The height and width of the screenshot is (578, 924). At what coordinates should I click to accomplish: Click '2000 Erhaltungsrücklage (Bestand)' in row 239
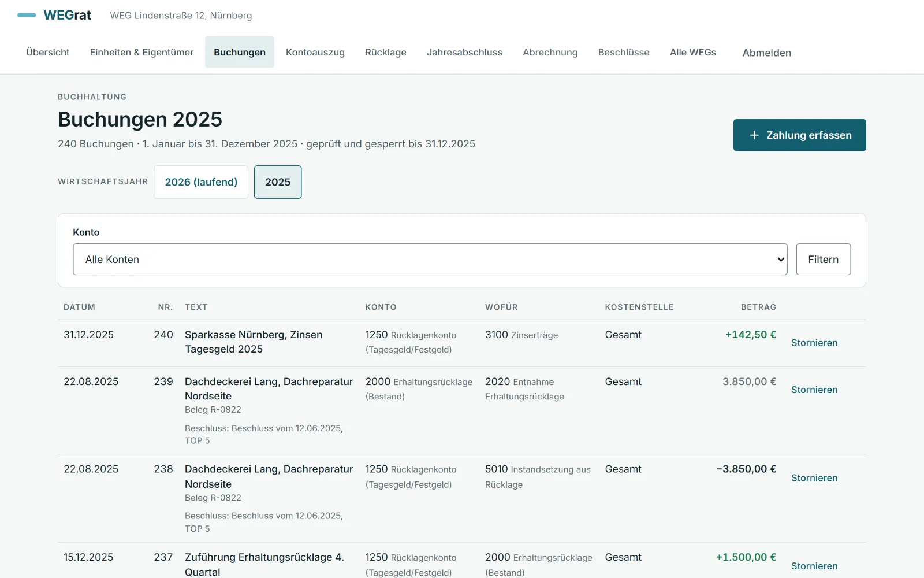coord(419,389)
